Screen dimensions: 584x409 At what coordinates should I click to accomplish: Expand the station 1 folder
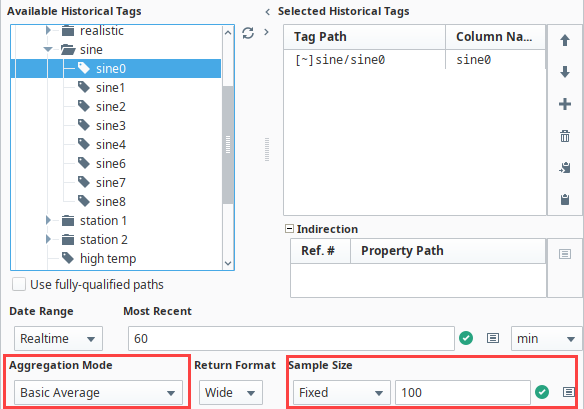tap(48, 220)
